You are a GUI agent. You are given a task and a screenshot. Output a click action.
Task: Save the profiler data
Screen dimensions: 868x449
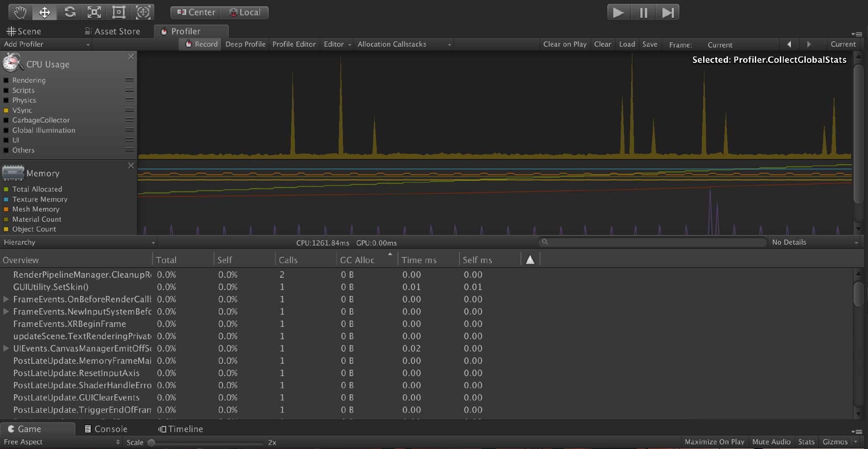click(x=650, y=44)
